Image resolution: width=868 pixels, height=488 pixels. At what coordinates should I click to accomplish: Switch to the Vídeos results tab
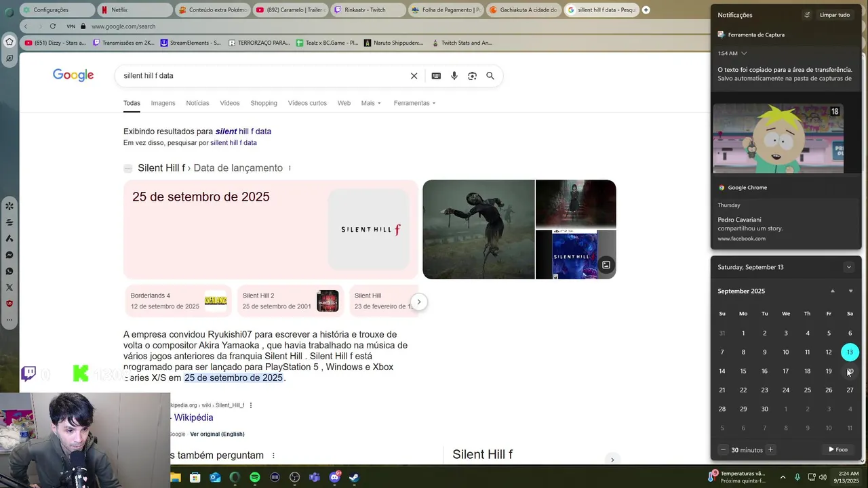(229, 103)
